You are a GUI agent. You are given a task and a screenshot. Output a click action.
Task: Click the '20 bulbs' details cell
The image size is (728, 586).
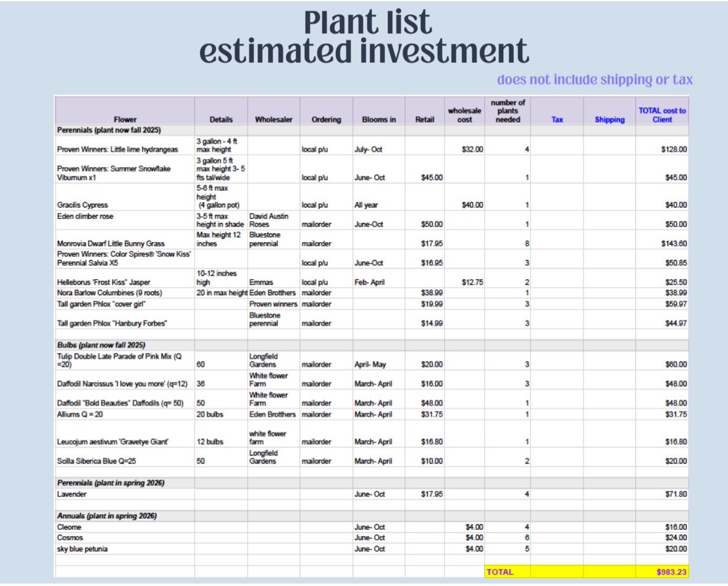(x=221, y=414)
